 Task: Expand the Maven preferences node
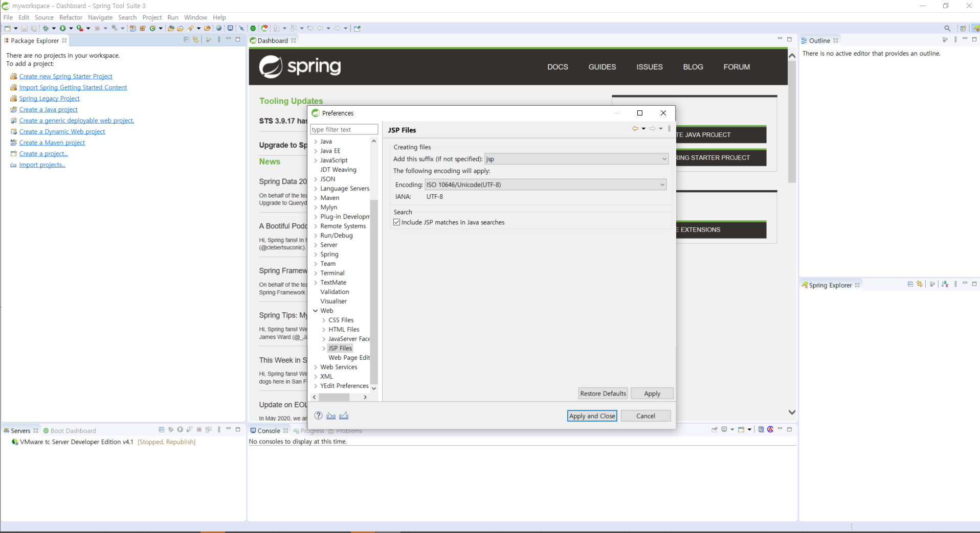316,198
